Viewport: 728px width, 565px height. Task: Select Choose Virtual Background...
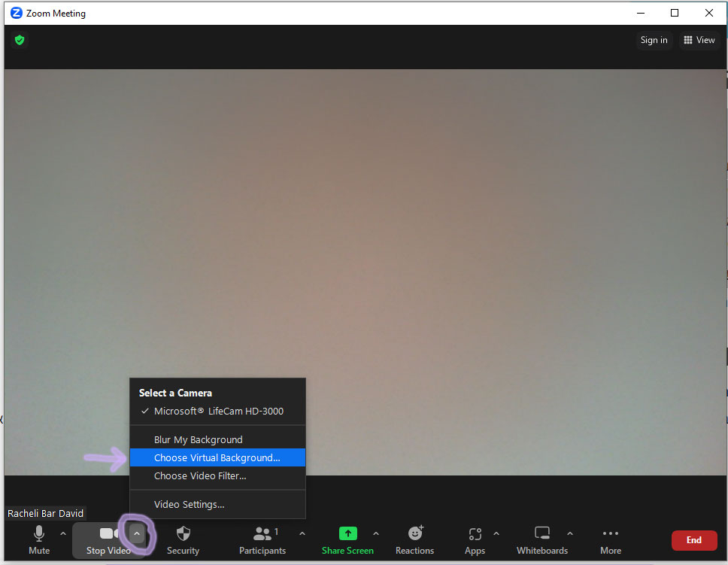tap(218, 457)
